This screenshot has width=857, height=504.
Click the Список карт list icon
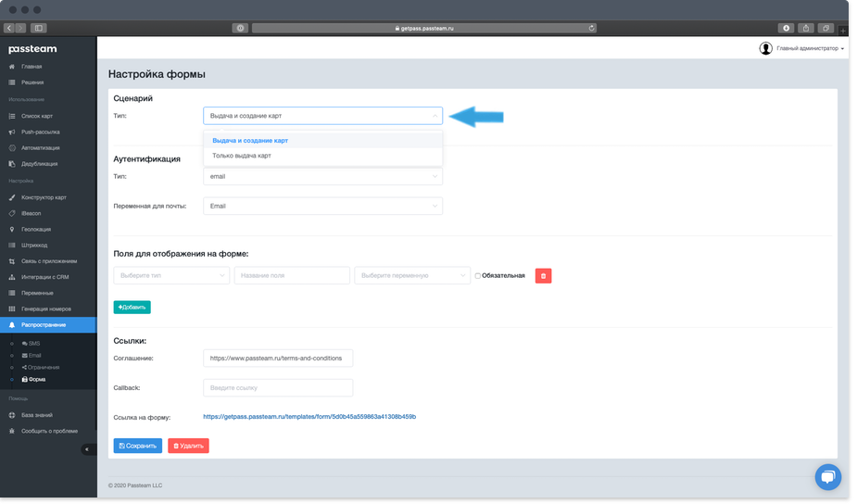point(12,117)
